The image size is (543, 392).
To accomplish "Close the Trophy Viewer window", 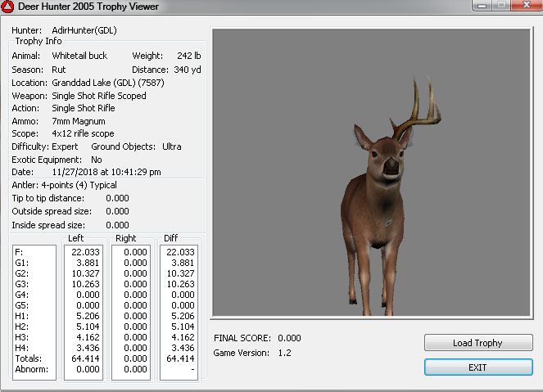I will pos(523,7).
